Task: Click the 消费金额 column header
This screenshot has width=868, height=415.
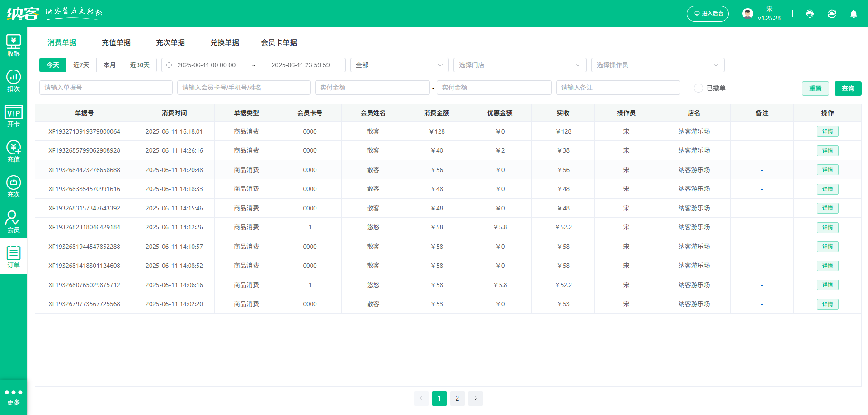Action: tap(436, 113)
